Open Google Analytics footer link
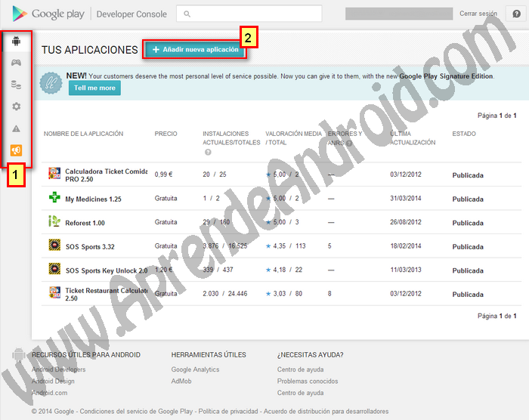Image resolution: width=529 pixels, height=420 pixels. point(195,369)
